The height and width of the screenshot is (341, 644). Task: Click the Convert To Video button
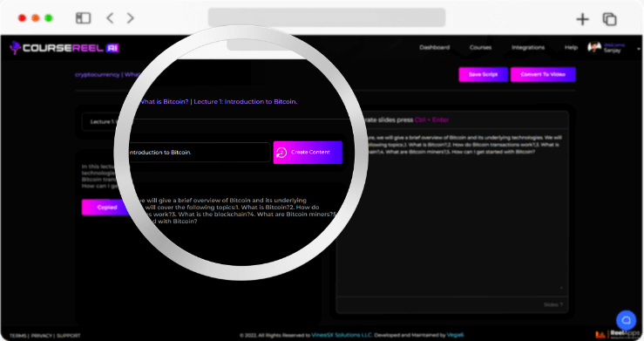pyautogui.click(x=543, y=74)
